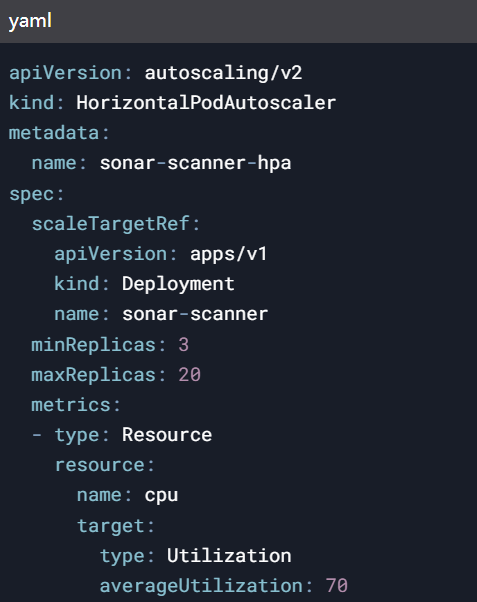Click the maxReplicas value 20
The height and width of the screenshot is (602, 477).
tap(190, 375)
